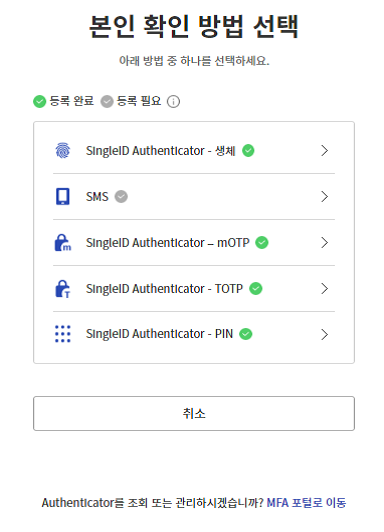Click green check beside PIN label
The height and width of the screenshot is (532, 384).
246,334
